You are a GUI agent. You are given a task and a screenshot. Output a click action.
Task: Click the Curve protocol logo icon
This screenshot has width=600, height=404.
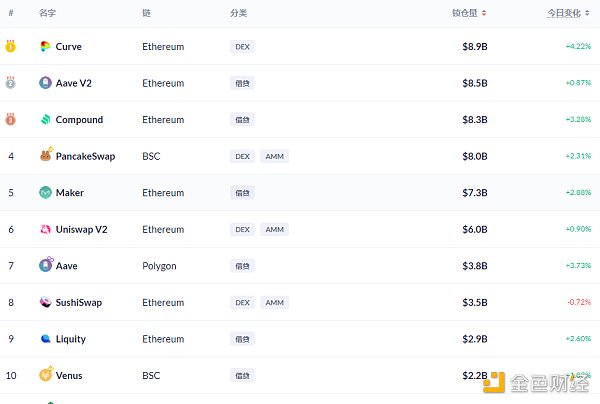(46, 47)
